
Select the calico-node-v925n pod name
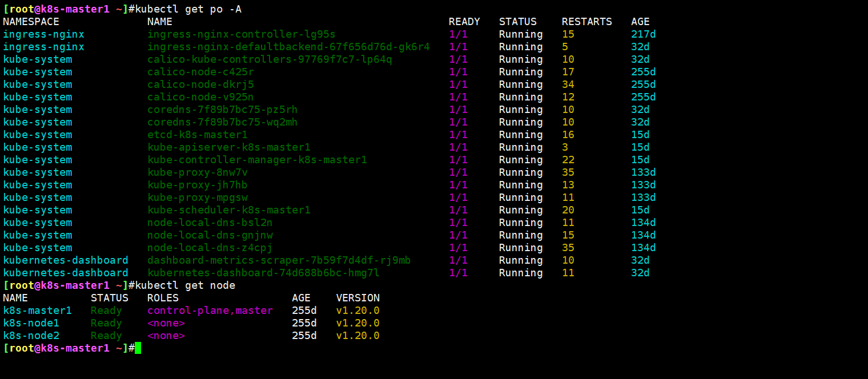click(200, 97)
